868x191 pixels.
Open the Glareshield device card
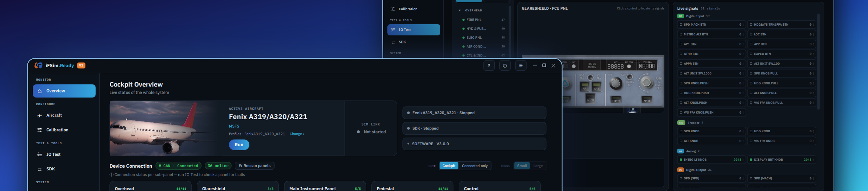[238, 186]
